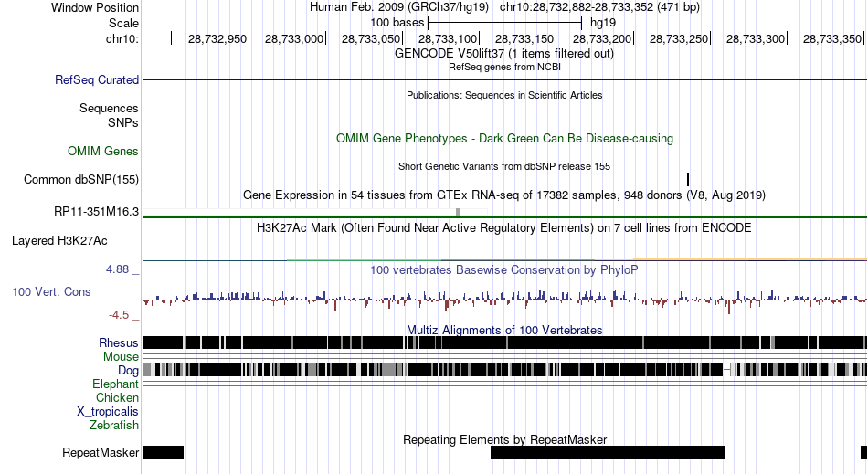Click the Window Position label
The height and width of the screenshot is (474, 868).
coord(95,7)
